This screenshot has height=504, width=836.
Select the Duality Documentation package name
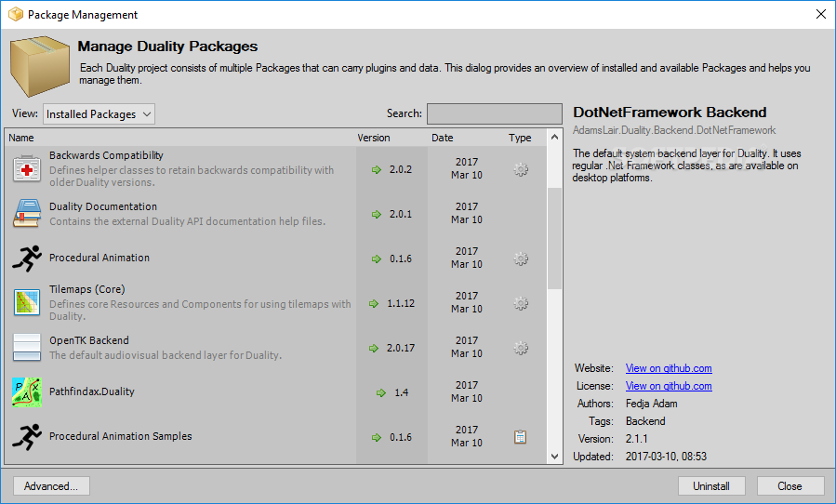pos(103,206)
